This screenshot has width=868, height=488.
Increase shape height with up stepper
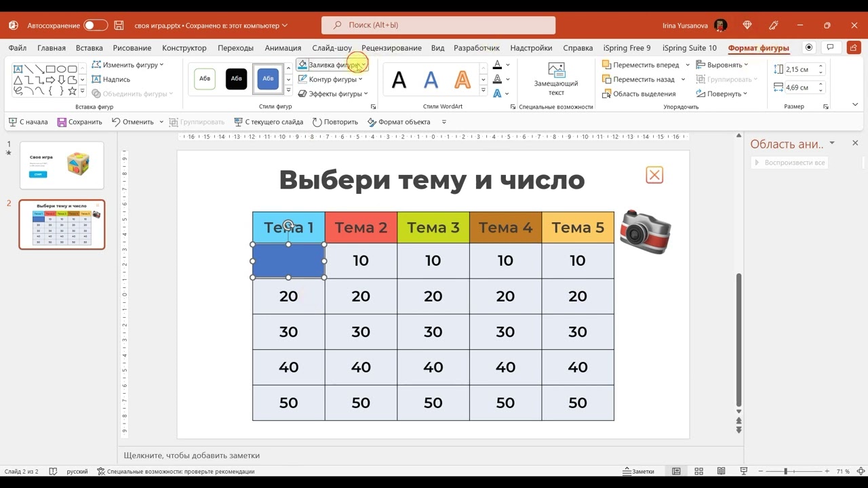point(821,66)
